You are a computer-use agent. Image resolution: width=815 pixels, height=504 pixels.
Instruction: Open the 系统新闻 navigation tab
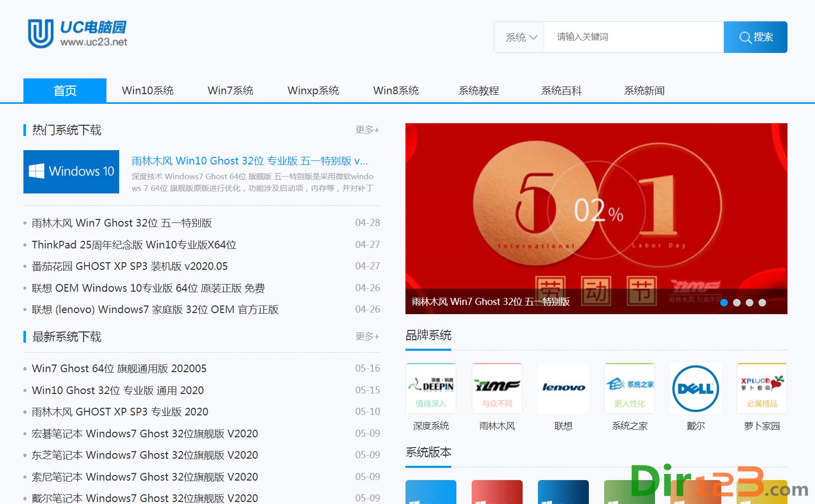pyautogui.click(x=644, y=91)
